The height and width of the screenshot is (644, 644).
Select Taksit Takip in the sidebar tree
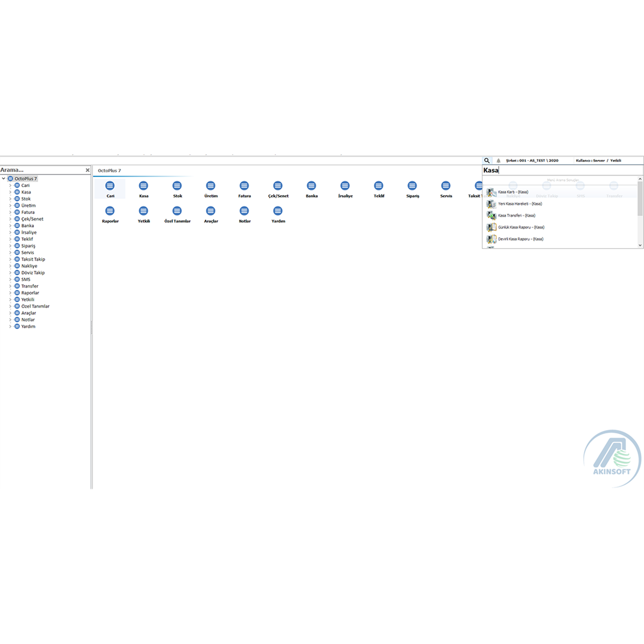coord(33,259)
